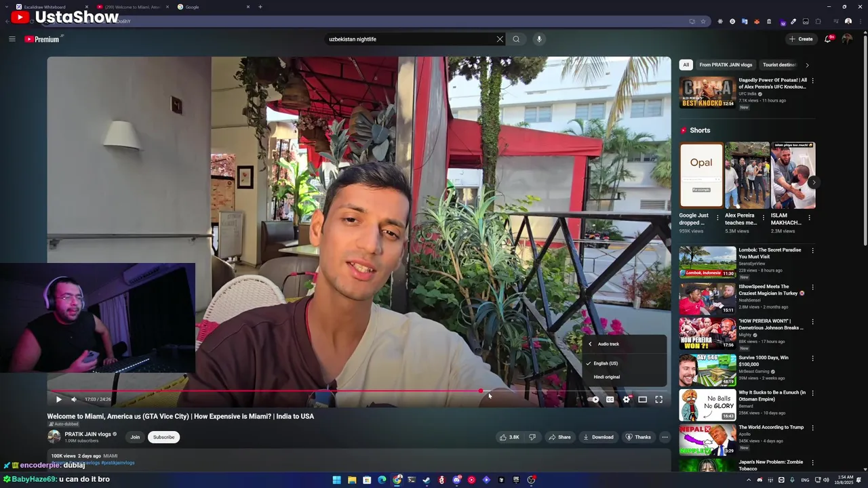Open The World According to Trump thumbnail
This screenshot has height=488, width=868.
click(x=707, y=440)
